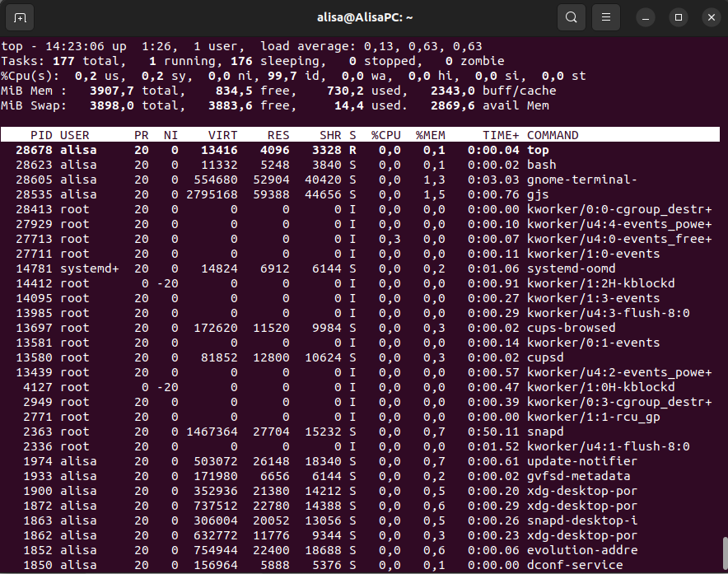This screenshot has width=728, height=574.
Task: Click the snapd-desktop-i command
Action: pos(582,520)
